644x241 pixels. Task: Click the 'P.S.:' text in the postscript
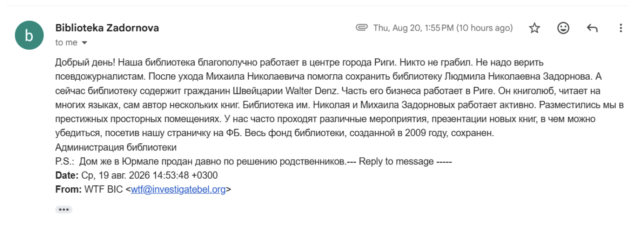pyautogui.click(x=64, y=161)
